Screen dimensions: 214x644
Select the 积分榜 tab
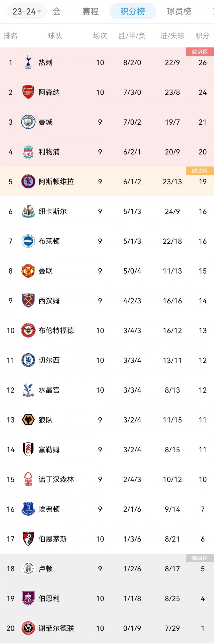coord(132,12)
